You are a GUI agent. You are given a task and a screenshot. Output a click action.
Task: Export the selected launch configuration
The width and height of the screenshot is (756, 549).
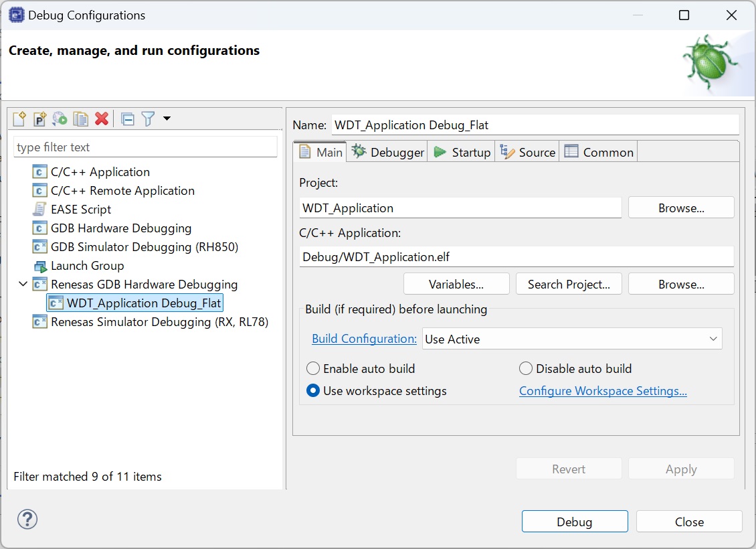(60, 119)
